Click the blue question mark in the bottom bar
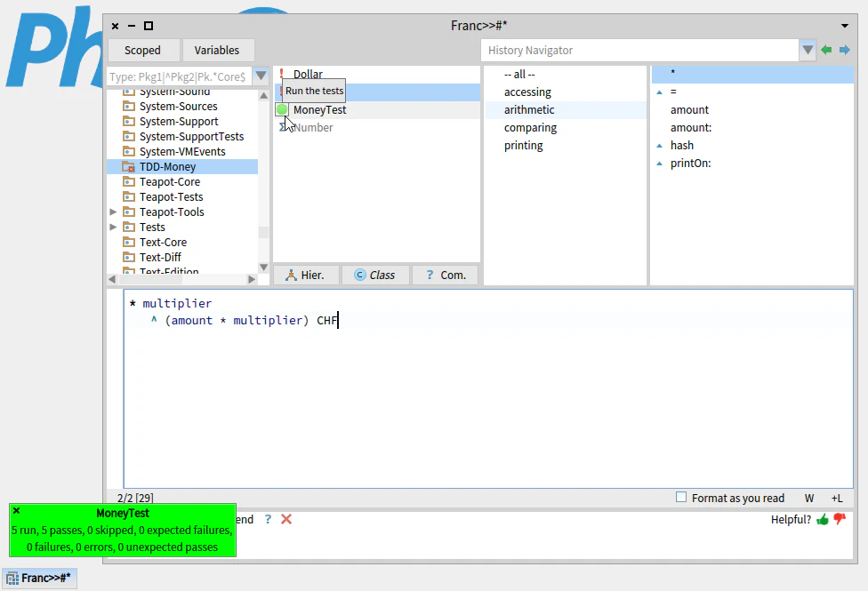The image size is (868, 591). coord(268,519)
